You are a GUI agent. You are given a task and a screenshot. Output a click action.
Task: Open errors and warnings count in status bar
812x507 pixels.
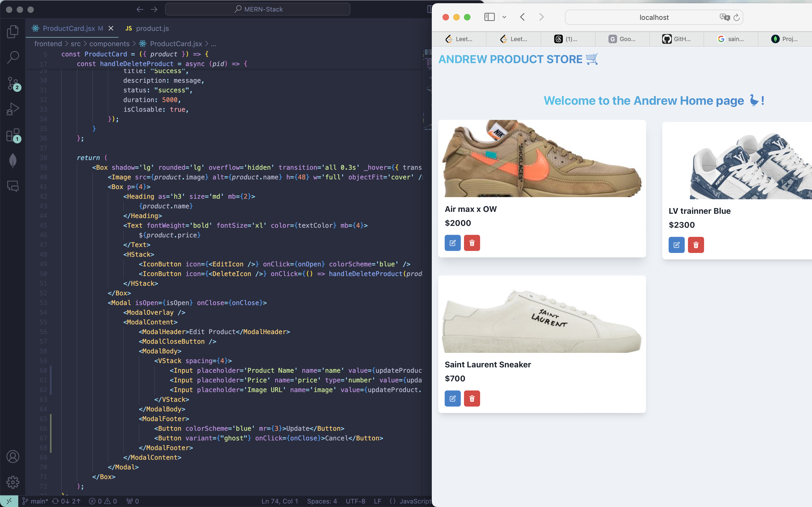[x=103, y=501]
